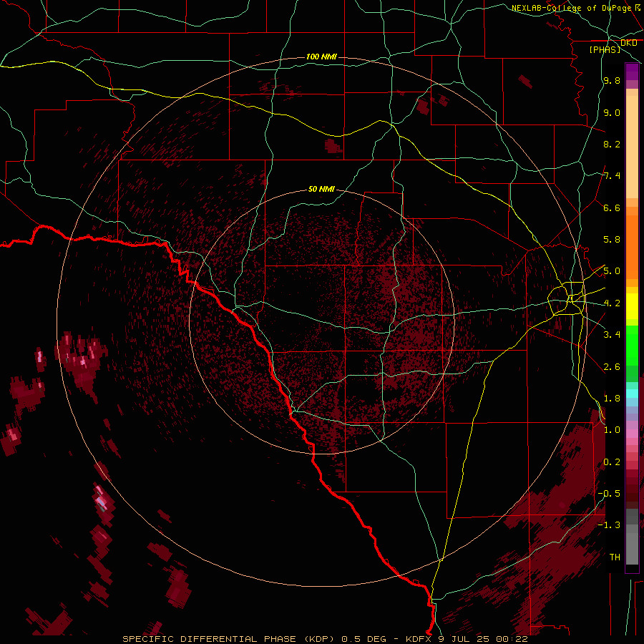644x644 pixels.
Task: Click the 5.0 legend value
Action: [x=612, y=271]
